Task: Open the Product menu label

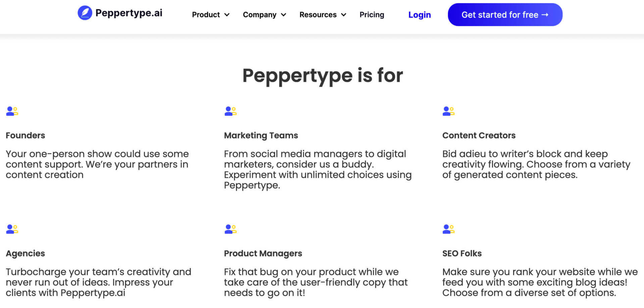Action: coord(206,15)
